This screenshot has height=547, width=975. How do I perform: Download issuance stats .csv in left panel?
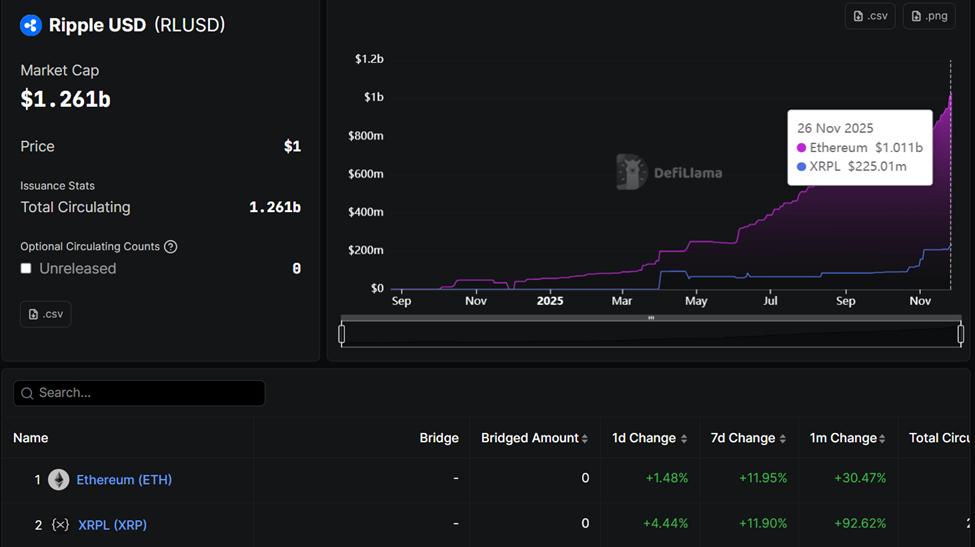[x=46, y=314]
